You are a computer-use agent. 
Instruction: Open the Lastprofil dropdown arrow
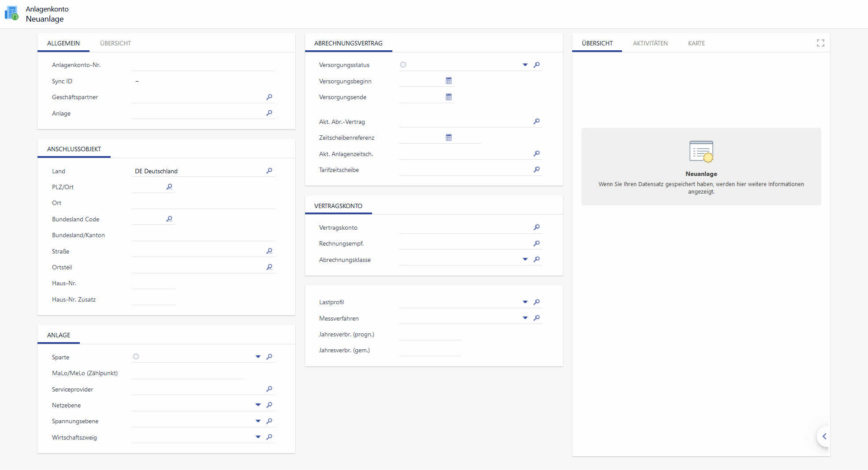click(x=525, y=302)
